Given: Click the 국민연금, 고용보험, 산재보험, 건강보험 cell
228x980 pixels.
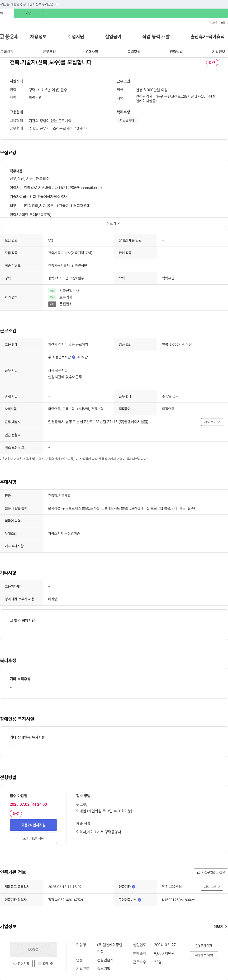Looking at the screenshot, I should click(76, 409).
